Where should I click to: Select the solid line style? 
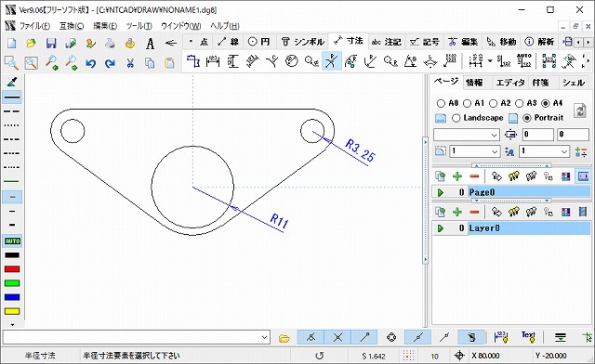(x=12, y=97)
